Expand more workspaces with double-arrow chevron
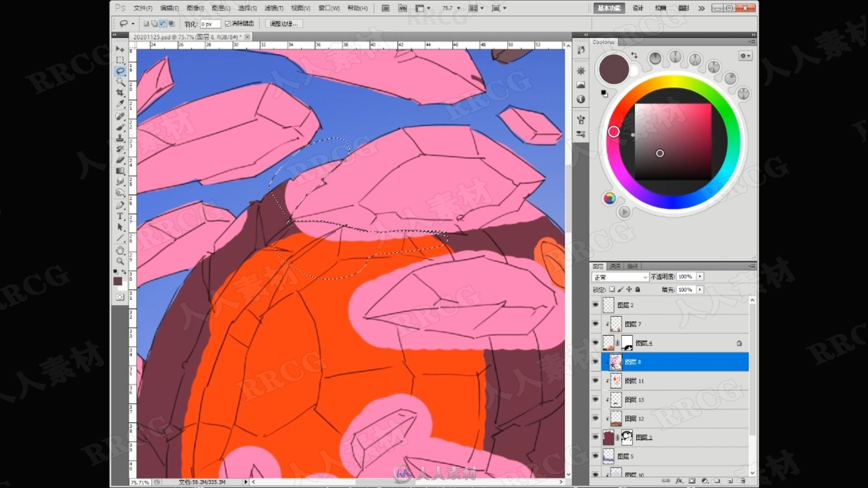 pos(701,8)
